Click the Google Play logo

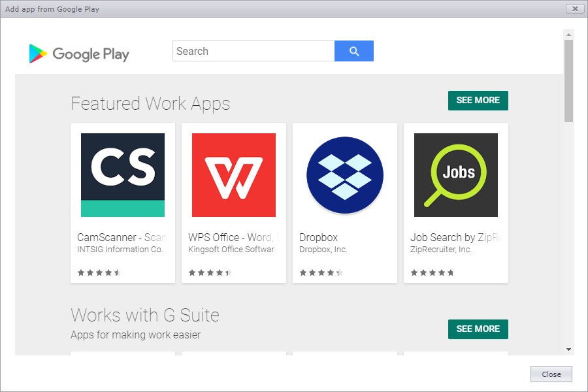click(79, 54)
